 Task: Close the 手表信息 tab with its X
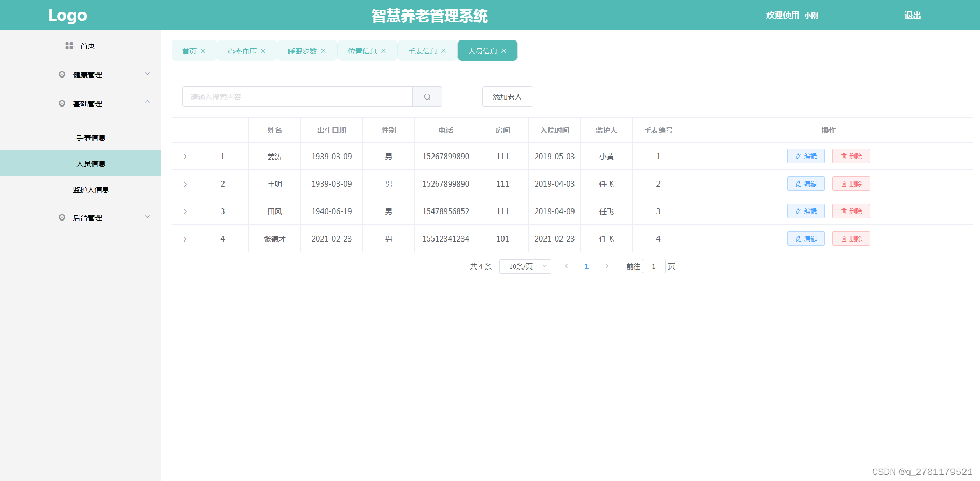tap(444, 51)
